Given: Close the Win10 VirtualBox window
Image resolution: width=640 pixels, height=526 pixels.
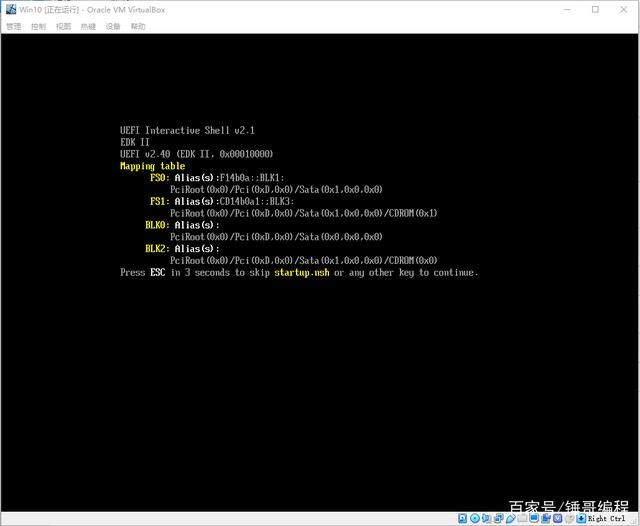Looking at the screenshot, I should (x=623, y=9).
